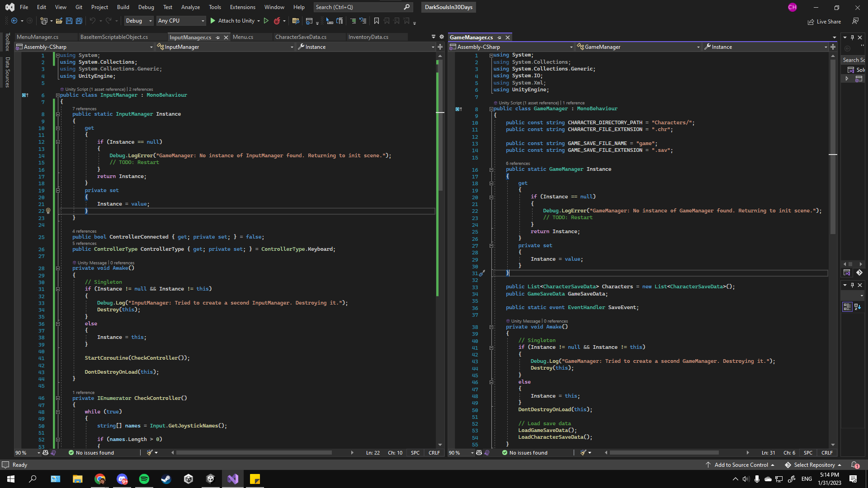Click the Open File folder icon
The width and height of the screenshot is (868, 488).
pyautogui.click(x=59, y=21)
